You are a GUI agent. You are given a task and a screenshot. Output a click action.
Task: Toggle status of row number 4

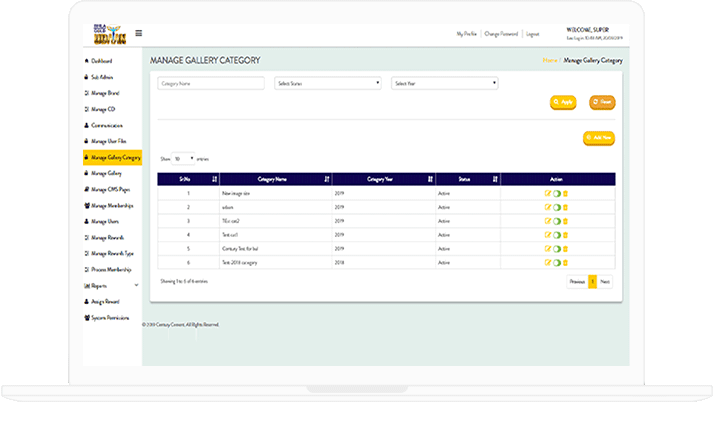pos(557,235)
